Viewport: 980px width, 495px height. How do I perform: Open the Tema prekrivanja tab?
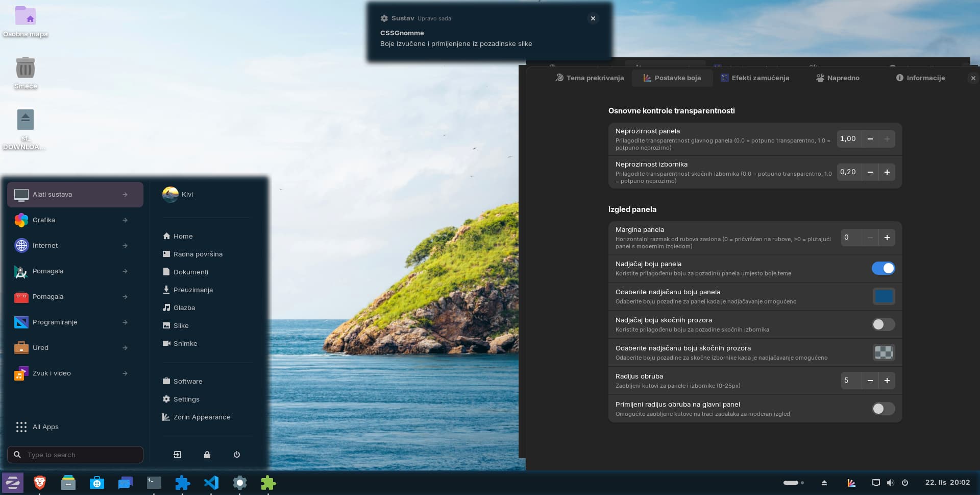coord(590,78)
